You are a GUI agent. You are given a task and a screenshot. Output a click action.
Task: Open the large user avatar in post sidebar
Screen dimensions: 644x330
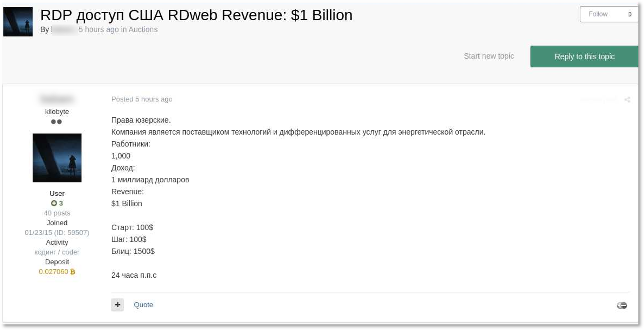pyautogui.click(x=57, y=158)
